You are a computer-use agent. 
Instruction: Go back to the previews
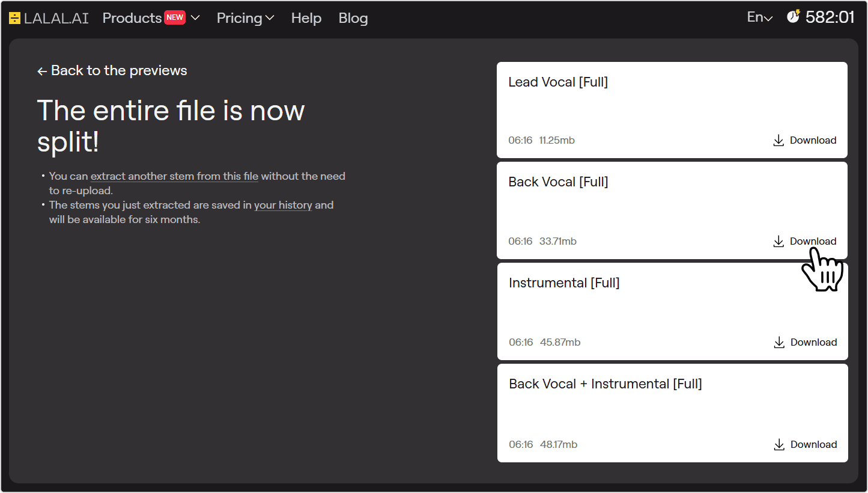click(x=112, y=70)
